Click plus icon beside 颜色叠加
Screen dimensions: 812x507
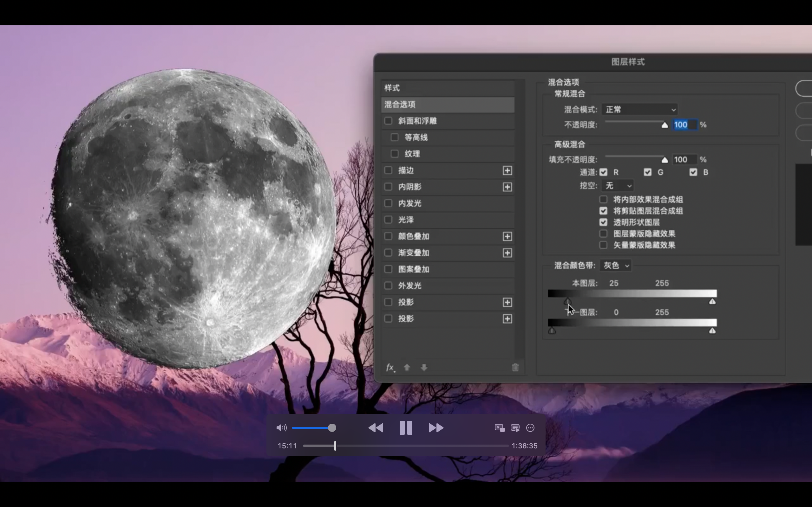click(507, 236)
